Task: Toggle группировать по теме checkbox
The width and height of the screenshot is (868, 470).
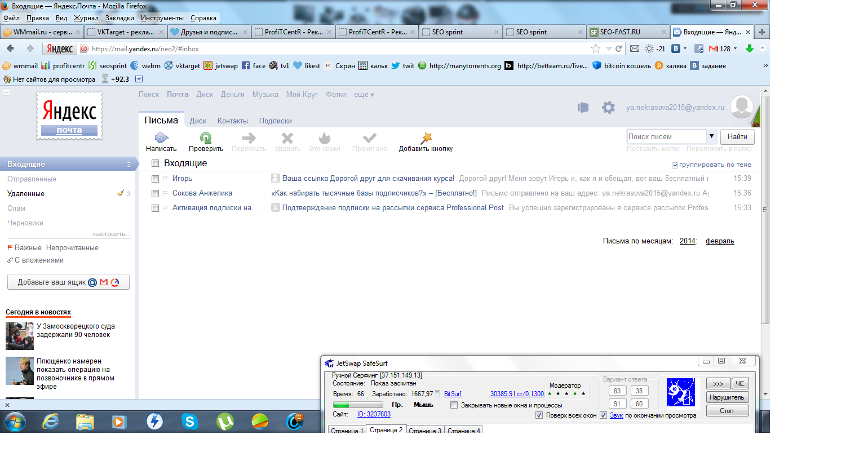Action: tap(675, 165)
